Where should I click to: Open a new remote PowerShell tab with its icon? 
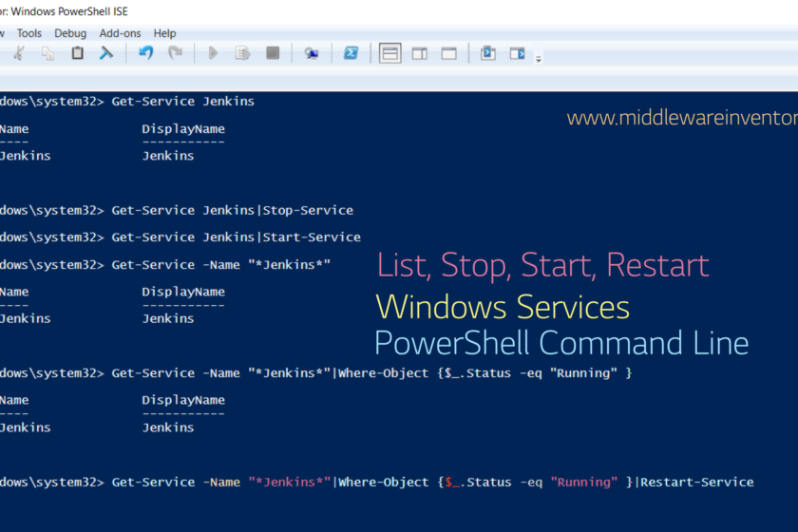pyautogui.click(x=312, y=53)
